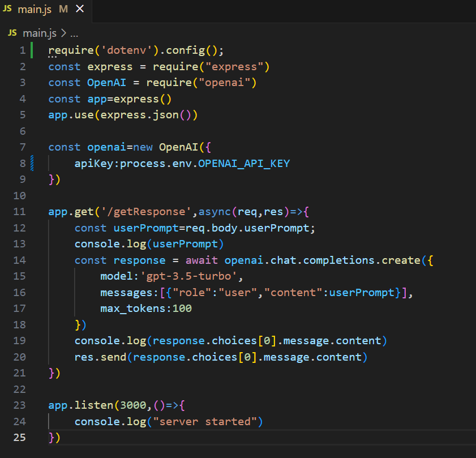Click app.listen on line 23
This screenshot has width=476, height=458.
(x=74, y=405)
